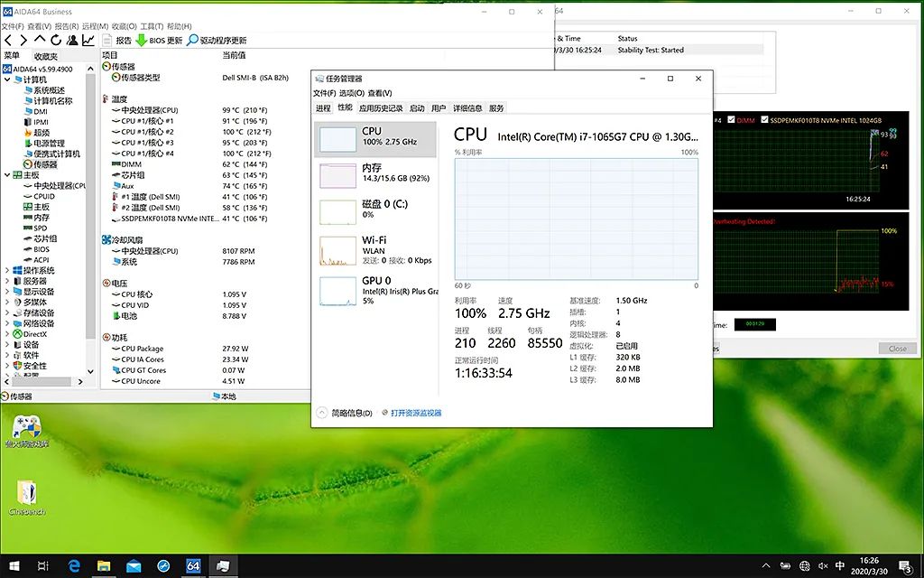Select the BIOS tree item under 主板
Viewport: 924px width, 578px height.
click(36, 249)
